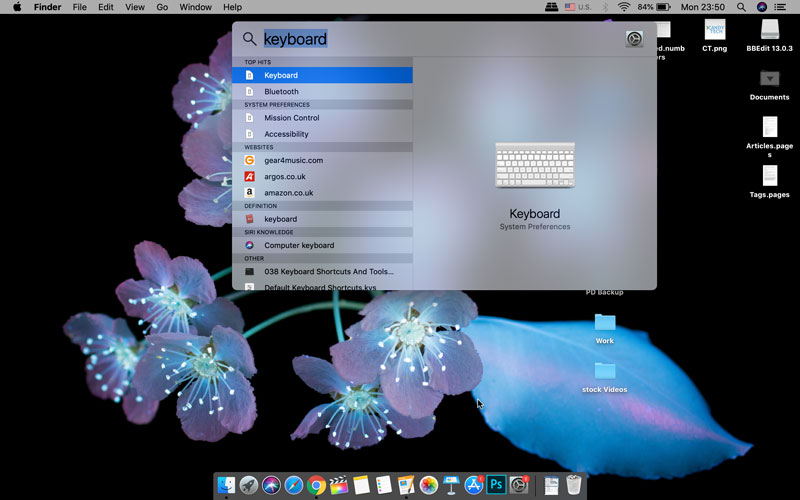The image size is (800, 500).
Task: Launch Photoshop from the Dock
Action: click(x=496, y=485)
